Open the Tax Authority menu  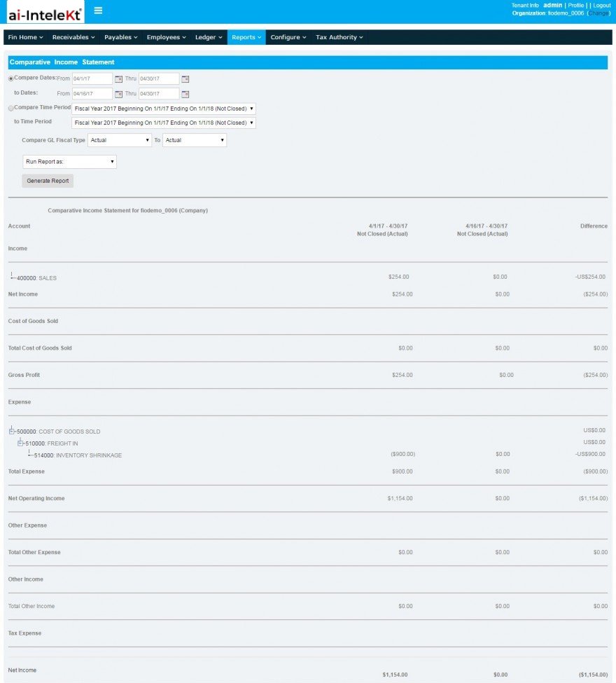[x=339, y=37]
